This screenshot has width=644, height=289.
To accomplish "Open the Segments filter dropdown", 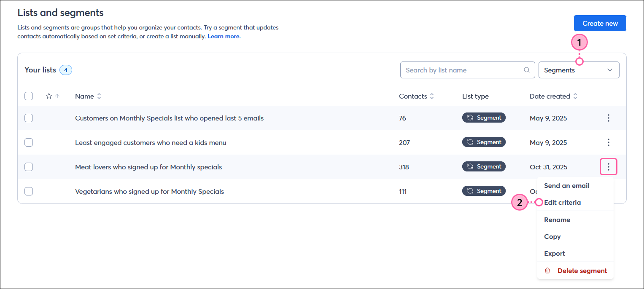I will pos(579,70).
